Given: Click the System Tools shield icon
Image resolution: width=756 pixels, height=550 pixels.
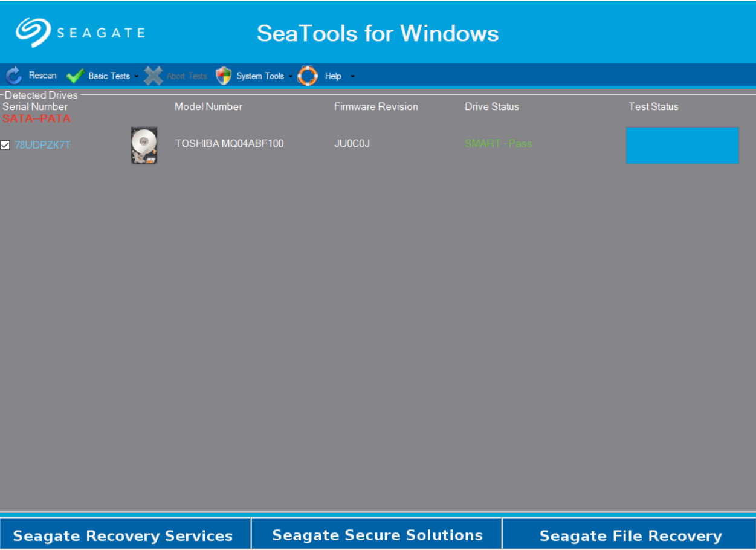Looking at the screenshot, I should coord(224,76).
